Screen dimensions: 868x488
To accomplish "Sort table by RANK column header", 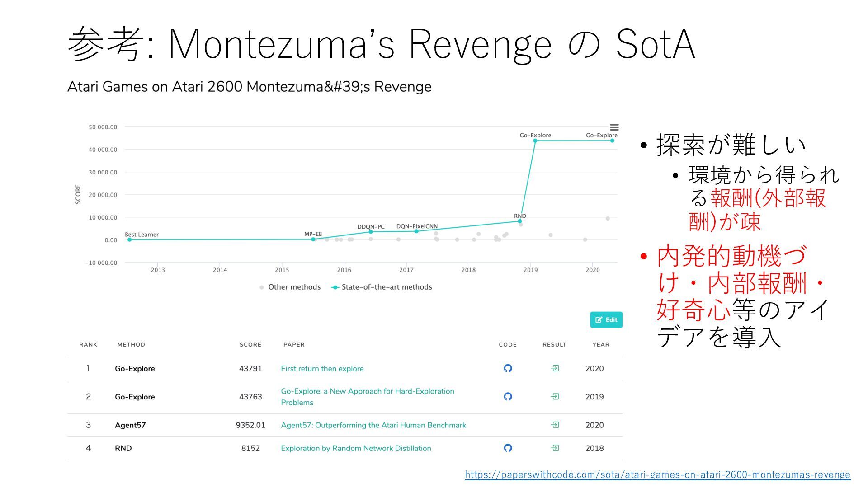I will 88,344.
